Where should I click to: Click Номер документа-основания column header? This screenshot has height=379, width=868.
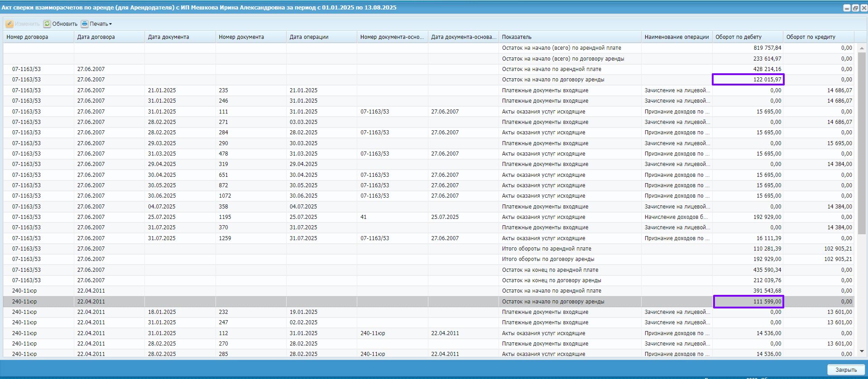pos(392,37)
